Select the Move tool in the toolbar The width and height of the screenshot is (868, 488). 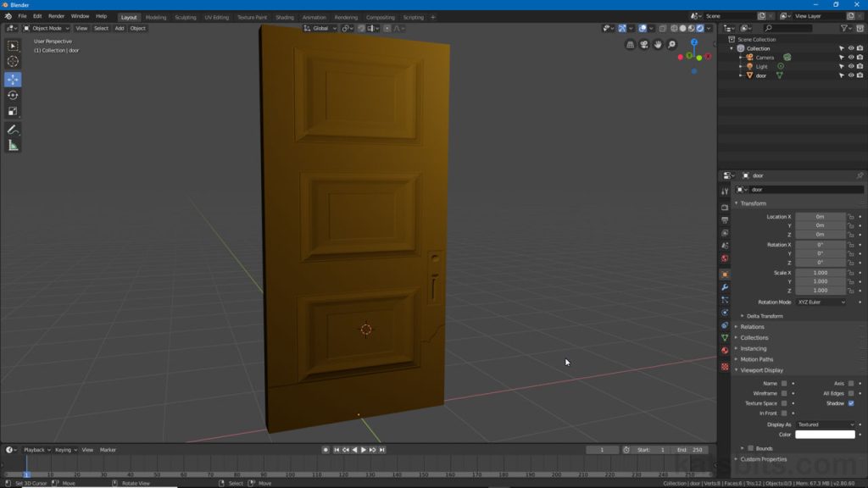[13, 77]
